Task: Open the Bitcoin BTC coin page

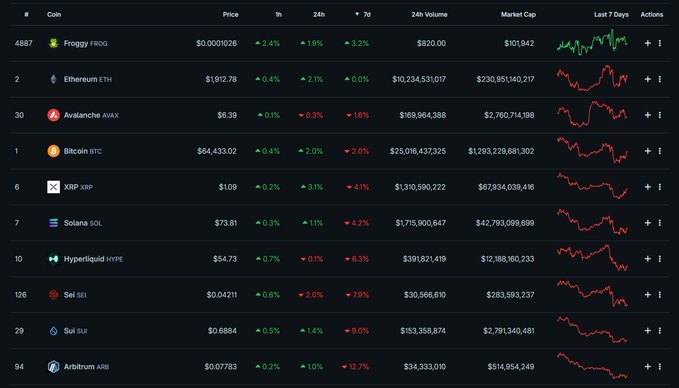Action: [x=83, y=151]
